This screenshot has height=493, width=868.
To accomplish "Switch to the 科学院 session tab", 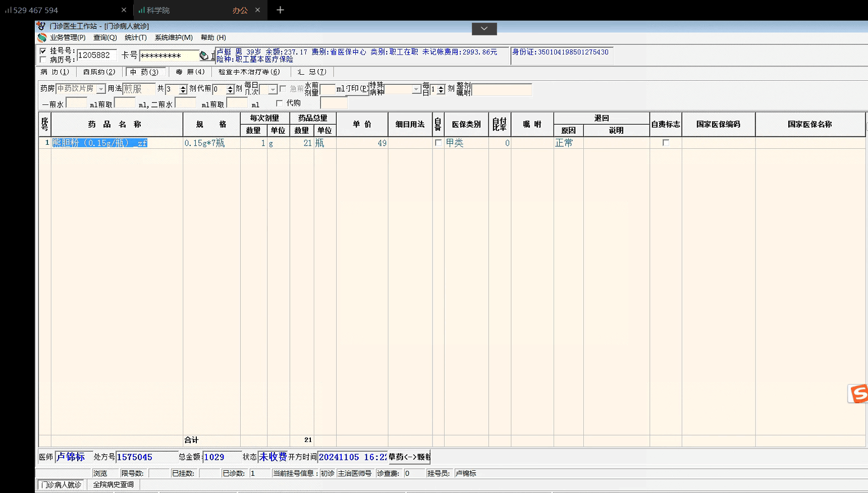I will coord(200,10).
